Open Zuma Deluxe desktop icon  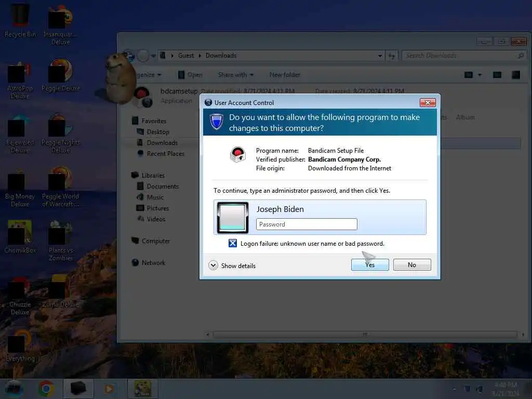[x=60, y=292]
